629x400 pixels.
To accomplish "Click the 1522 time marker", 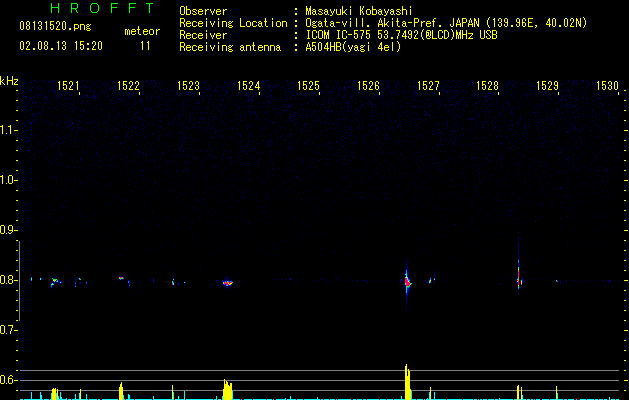I will pyautogui.click(x=128, y=86).
